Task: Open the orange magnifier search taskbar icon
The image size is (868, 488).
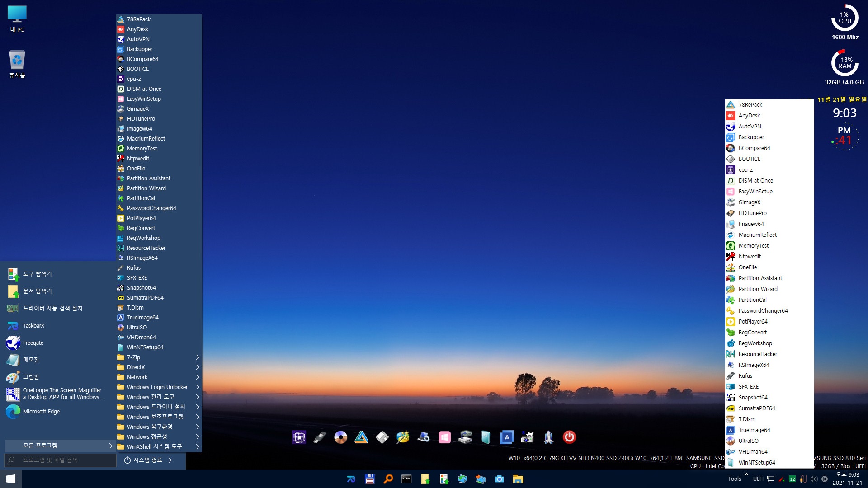Action: (388, 479)
